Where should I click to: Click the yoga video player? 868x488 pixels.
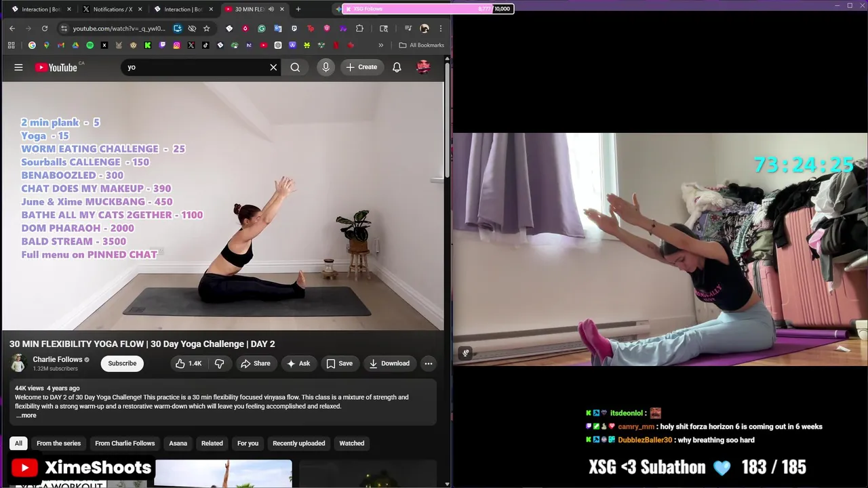coord(223,206)
